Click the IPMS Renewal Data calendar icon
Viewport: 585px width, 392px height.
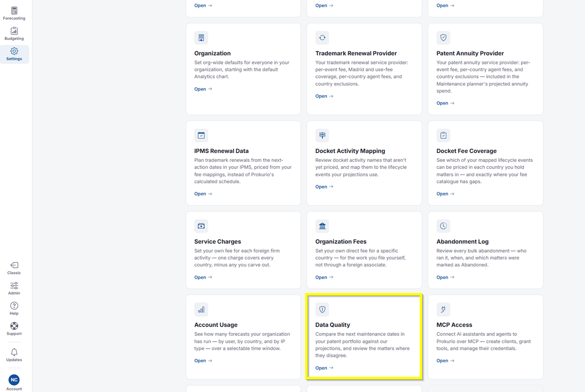201,135
